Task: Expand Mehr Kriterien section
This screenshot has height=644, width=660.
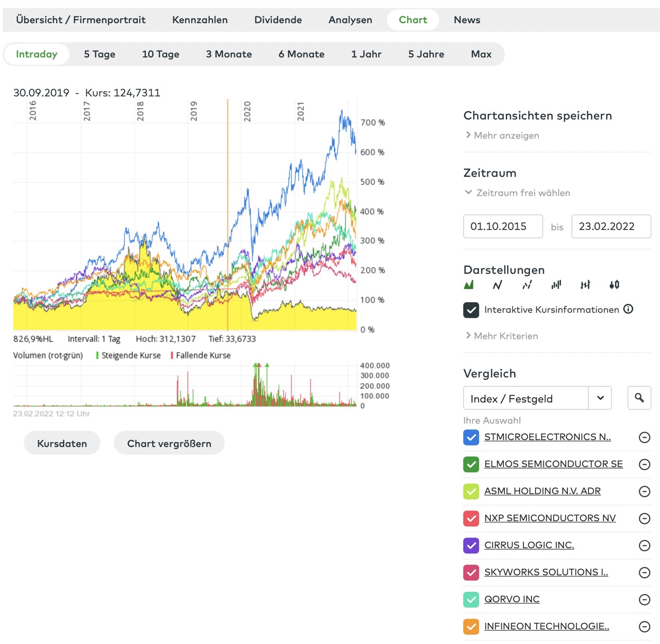Action: coord(505,336)
